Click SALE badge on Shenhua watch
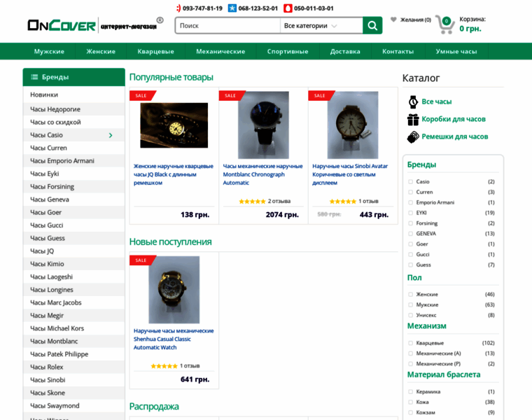The height and width of the screenshot is (420, 532). pos(143,260)
